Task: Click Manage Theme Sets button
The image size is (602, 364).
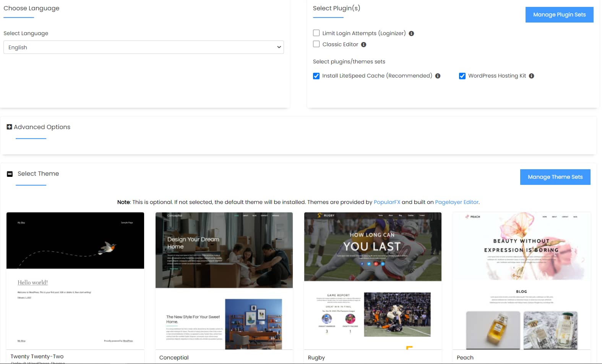Action: pos(555,177)
